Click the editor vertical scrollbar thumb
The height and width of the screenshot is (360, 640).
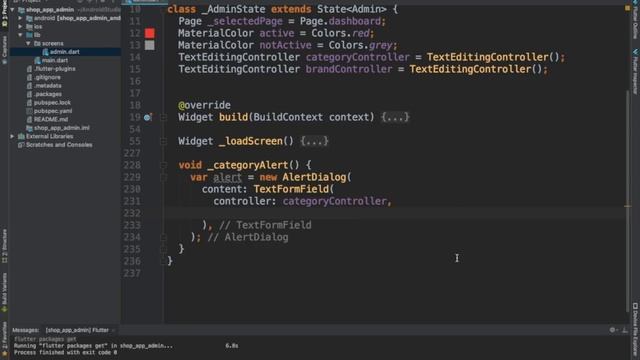coord(628,200)
